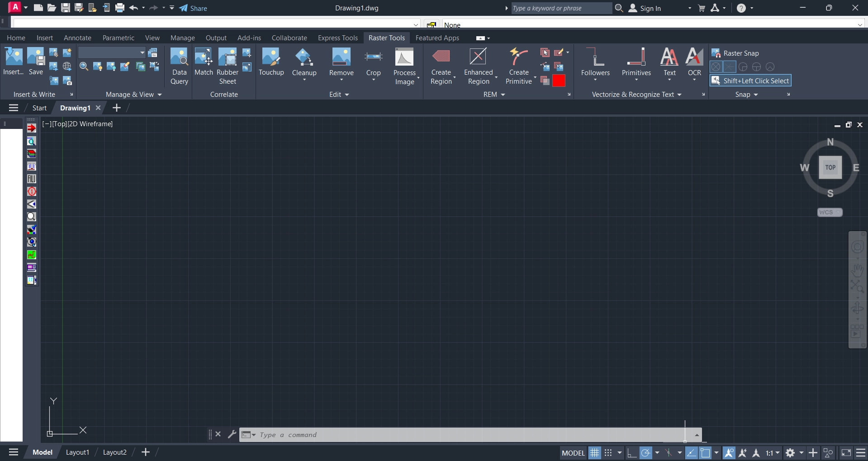Click the Match correlate icon
The height and width of the screenshot is (461, 868).
pyautogui.click(x=204, y=58)
